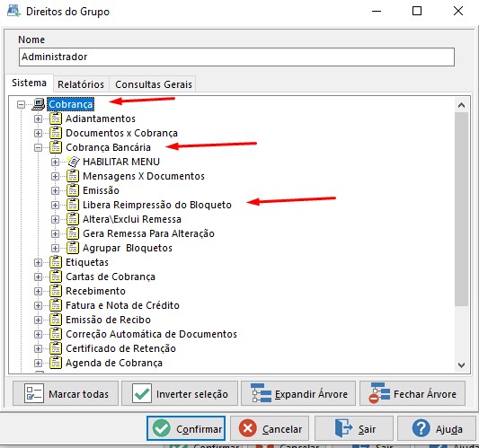Screen dimensions: 479x448
Task: Expand the Mensagens X Documentos node
Action: 56,176
